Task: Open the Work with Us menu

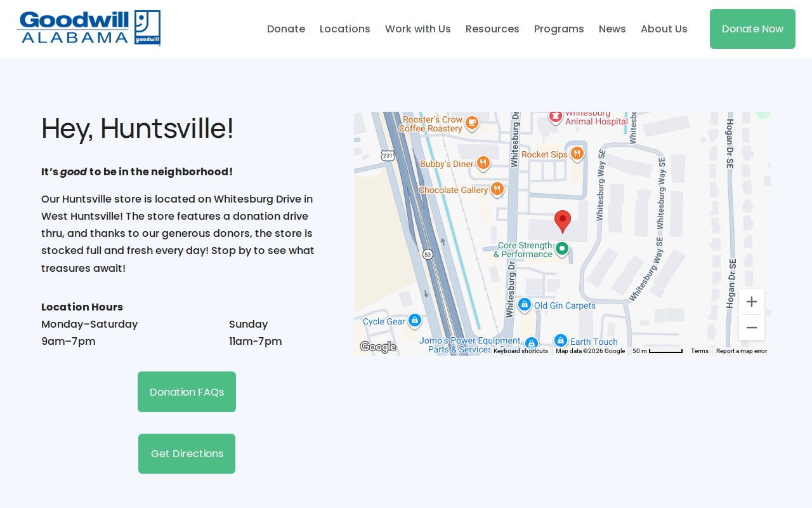Action: tap(418, 29)
